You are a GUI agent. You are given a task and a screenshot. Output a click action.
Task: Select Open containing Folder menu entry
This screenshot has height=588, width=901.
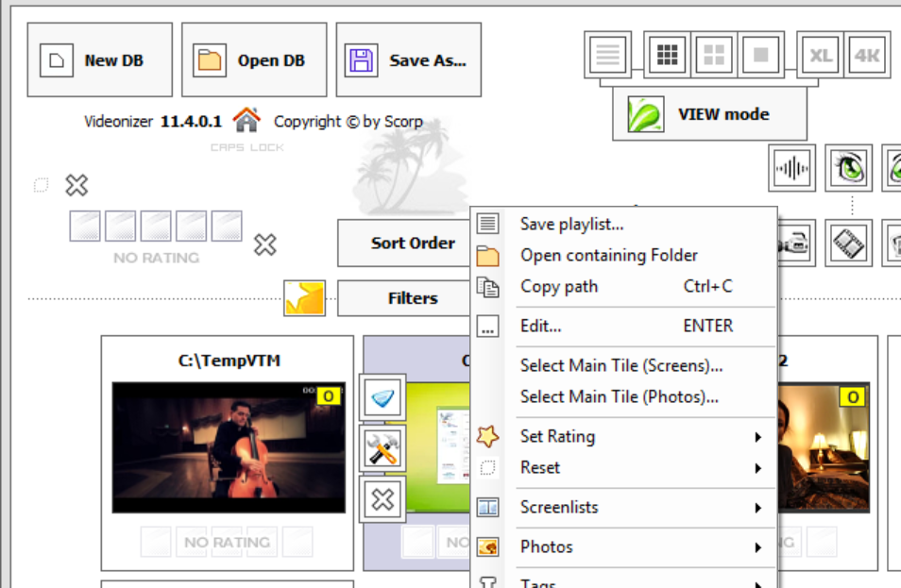608,255
